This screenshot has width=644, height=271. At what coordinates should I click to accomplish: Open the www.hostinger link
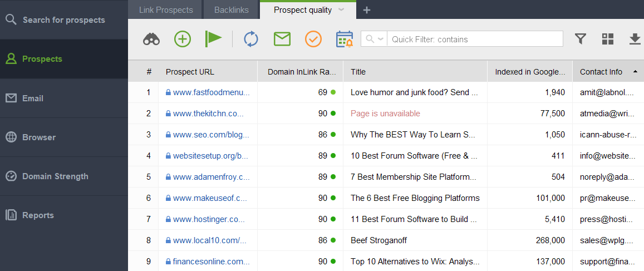click(209, 219)
